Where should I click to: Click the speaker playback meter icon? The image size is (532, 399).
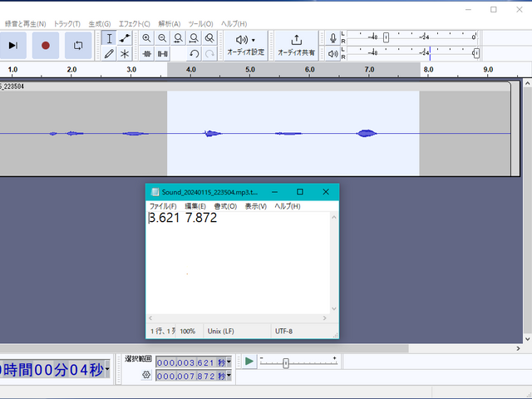332,53
